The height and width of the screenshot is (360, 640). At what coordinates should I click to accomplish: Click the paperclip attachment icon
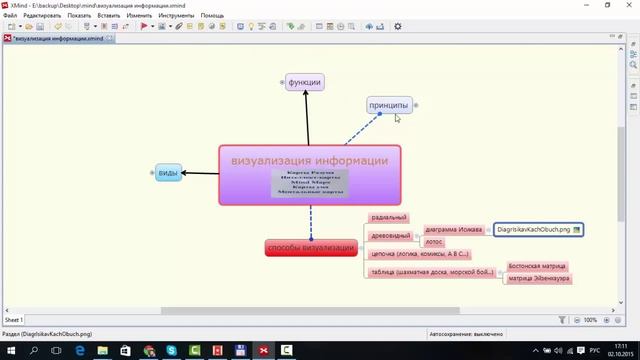coord(179,27)
